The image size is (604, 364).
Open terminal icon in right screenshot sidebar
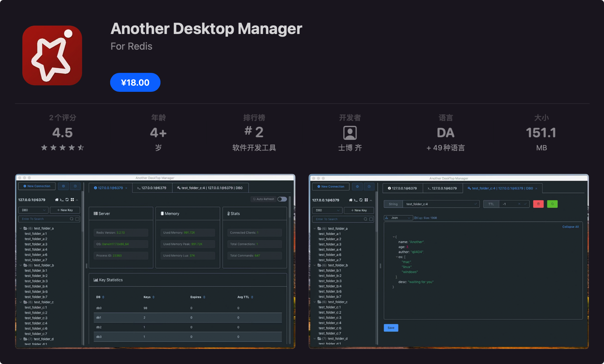click(356, 200)
